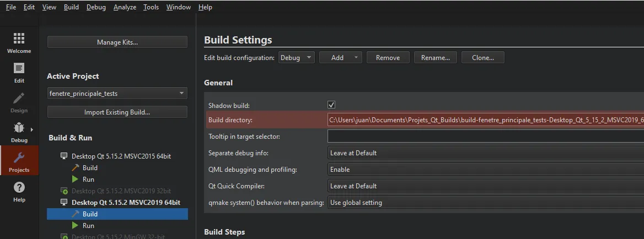Switch to Edit mode icon
This screenshot has height=239, width=644.
19,68
